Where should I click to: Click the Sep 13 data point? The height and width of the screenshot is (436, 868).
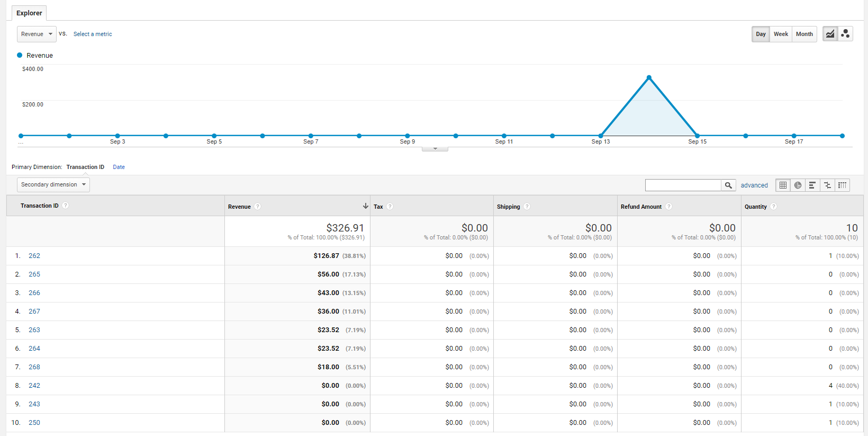[x=601, y=136]
